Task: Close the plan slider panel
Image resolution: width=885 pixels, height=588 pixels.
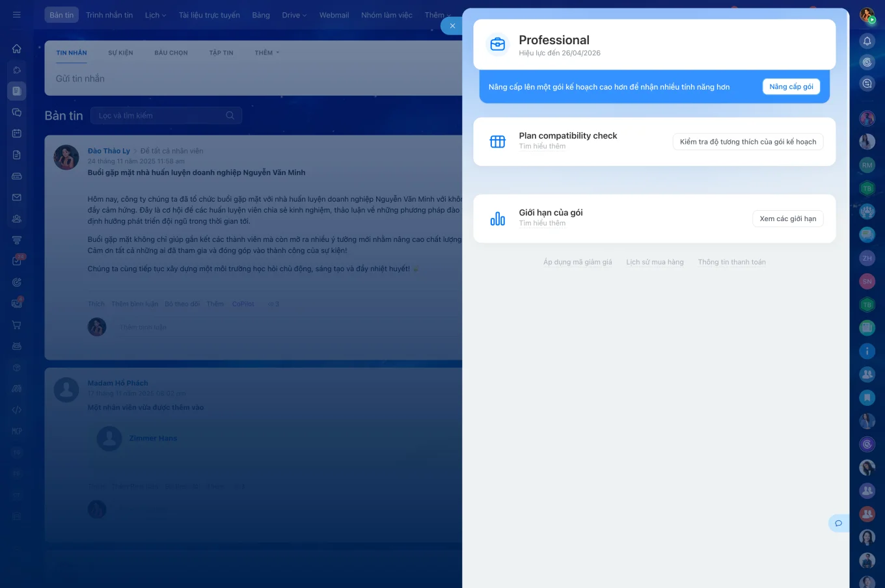Action: (x=452, y=26)
